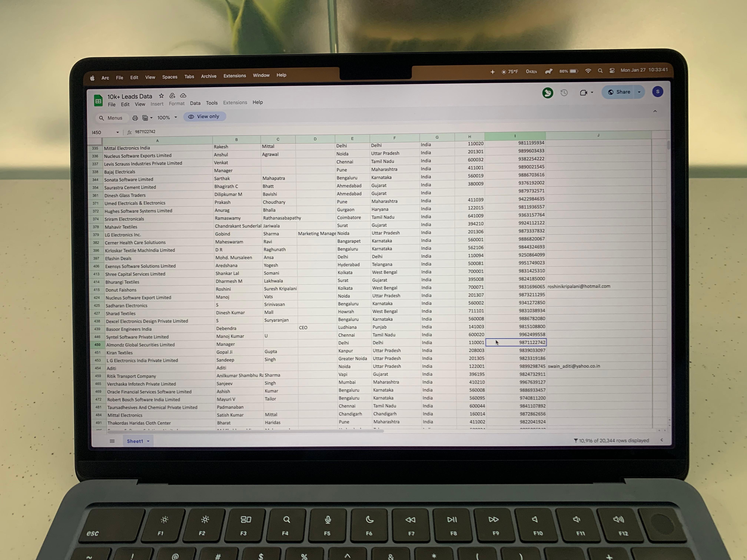This screenshot has height=560, width=747.
Task: Click the weather 75°F menu bar item
Action: coord(510,71)
